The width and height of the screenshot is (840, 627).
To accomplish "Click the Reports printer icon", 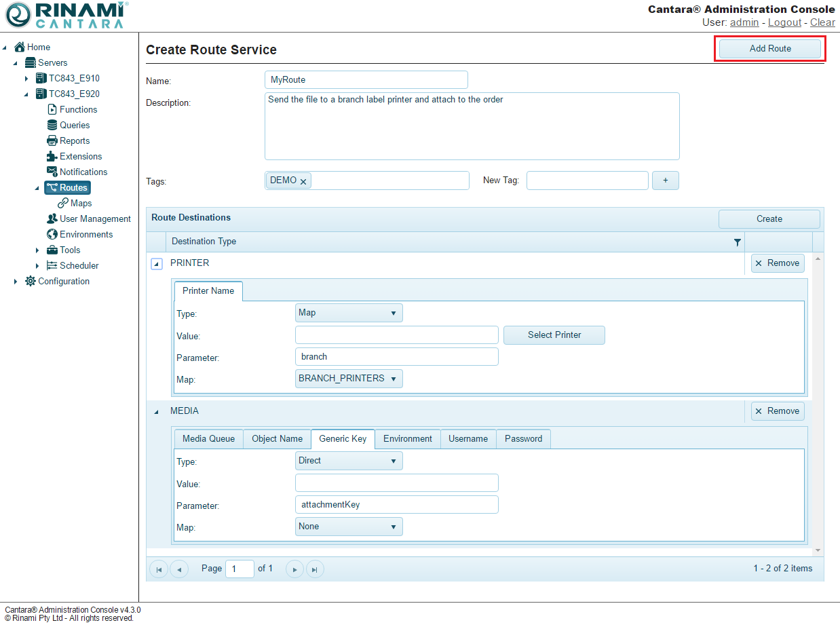I will (52, 140).
